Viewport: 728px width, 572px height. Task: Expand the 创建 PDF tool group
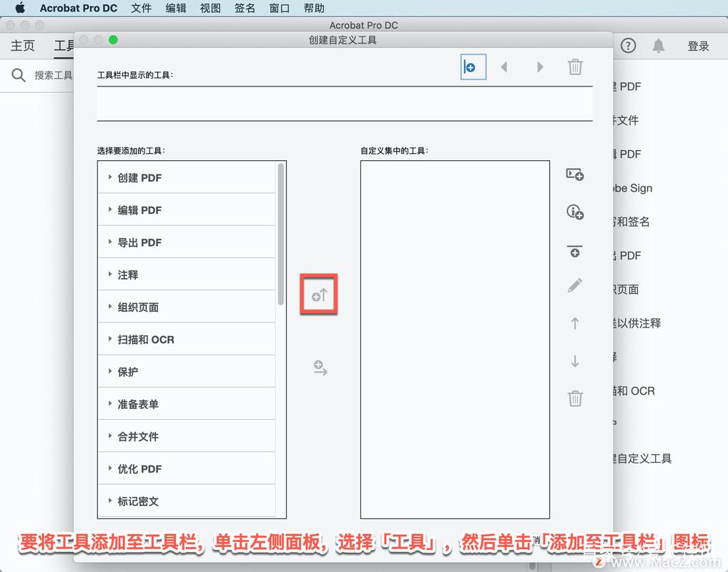tap(140, 177)
